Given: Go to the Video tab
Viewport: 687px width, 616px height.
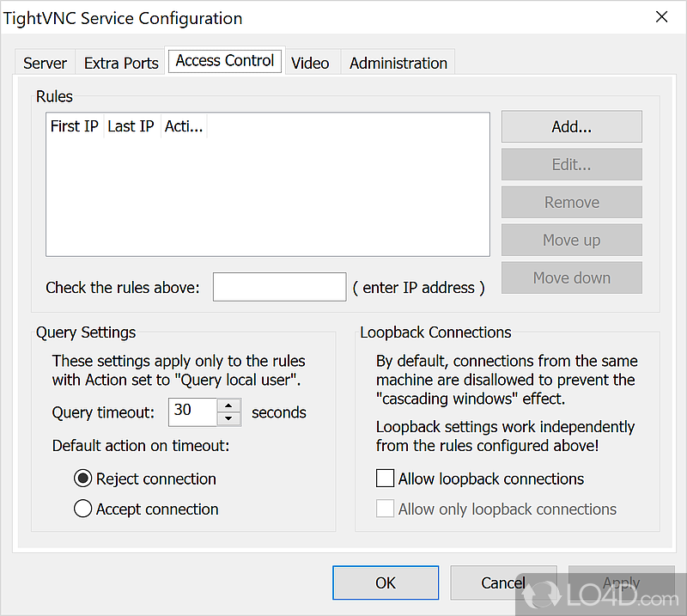Looking at the screenshot, I should click(310, 63).
